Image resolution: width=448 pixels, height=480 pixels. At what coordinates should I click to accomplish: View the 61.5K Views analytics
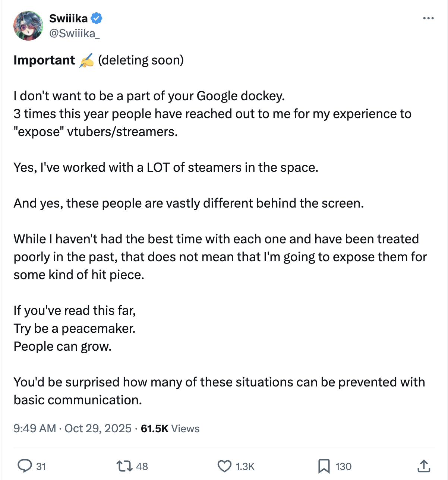(170, 429)
